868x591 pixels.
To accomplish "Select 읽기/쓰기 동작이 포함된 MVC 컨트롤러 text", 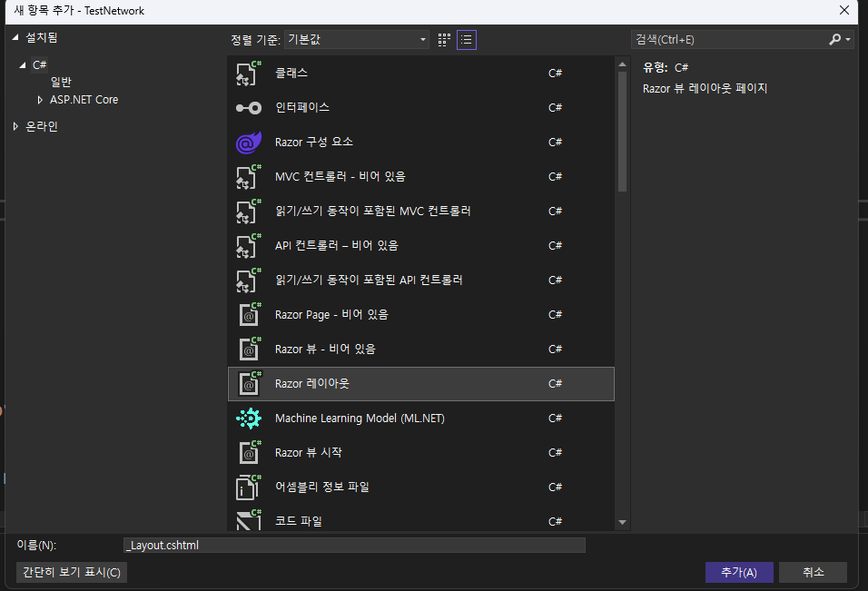I will point(373,211).
